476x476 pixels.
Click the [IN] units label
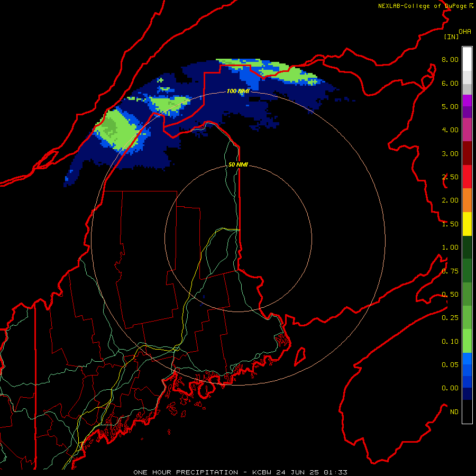click(451, 36)
